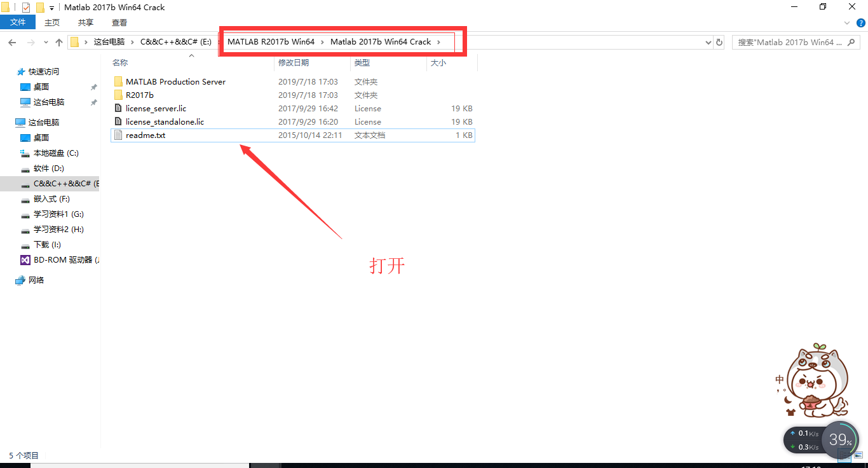Sort by the 类型 column header
868x468 pixels.
362,63
